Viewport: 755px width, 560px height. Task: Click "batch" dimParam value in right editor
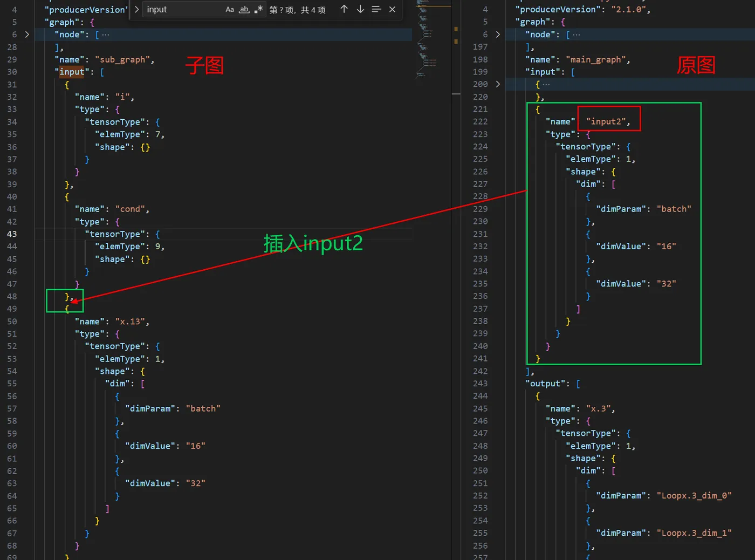click(x=674, y=209)
